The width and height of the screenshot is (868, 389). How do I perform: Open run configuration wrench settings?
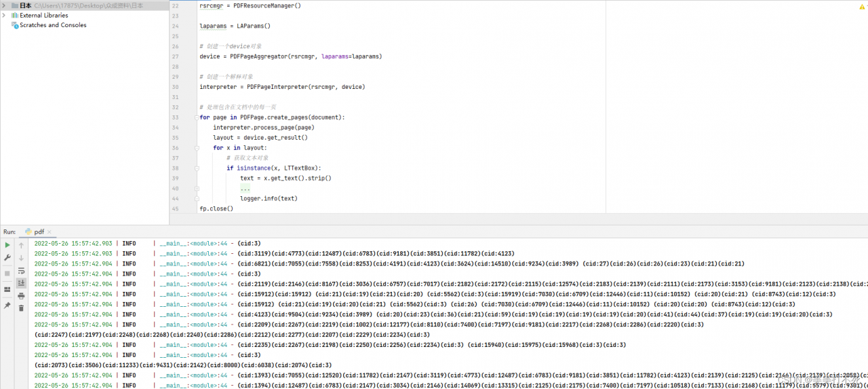coord(7,258)
